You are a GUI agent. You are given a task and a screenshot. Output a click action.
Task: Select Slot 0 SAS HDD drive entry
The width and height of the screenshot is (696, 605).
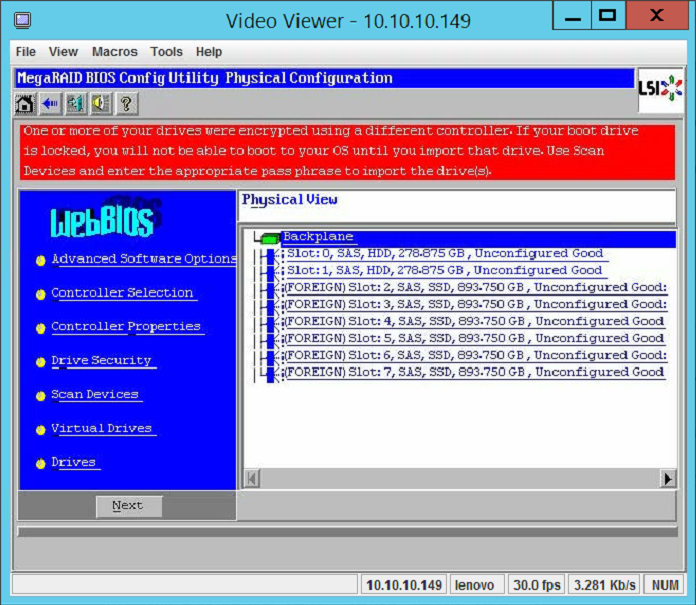click(x=445, y=254)
